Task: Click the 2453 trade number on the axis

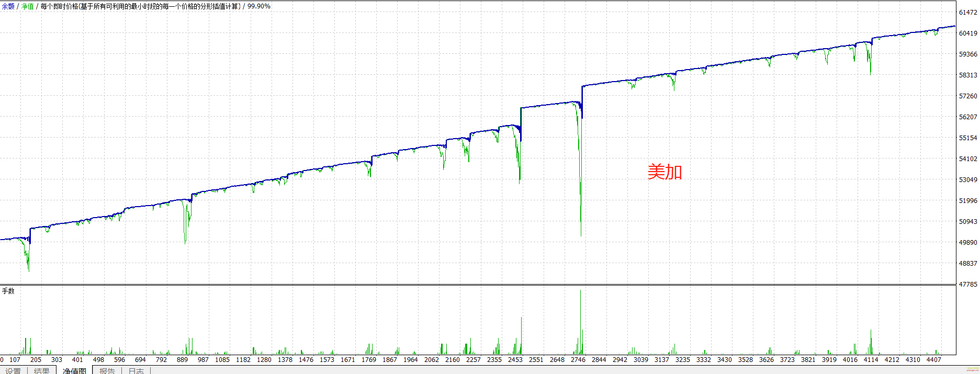Action: [515, 359]
